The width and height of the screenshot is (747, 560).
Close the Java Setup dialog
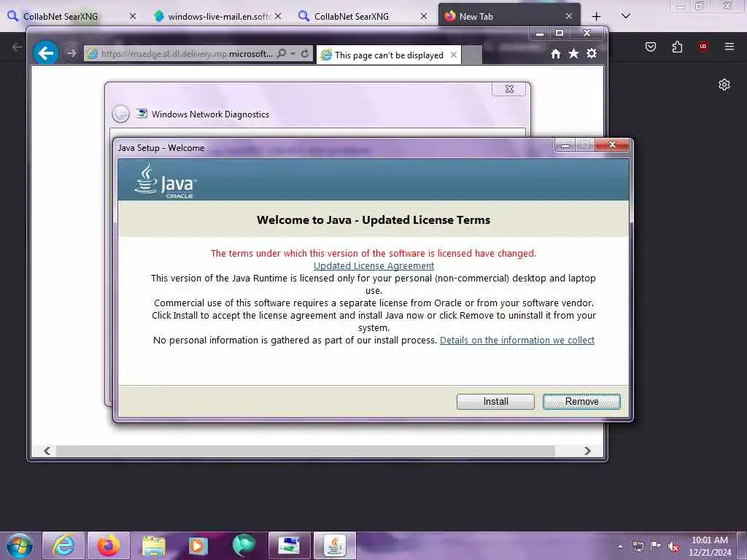click(612, 144)
